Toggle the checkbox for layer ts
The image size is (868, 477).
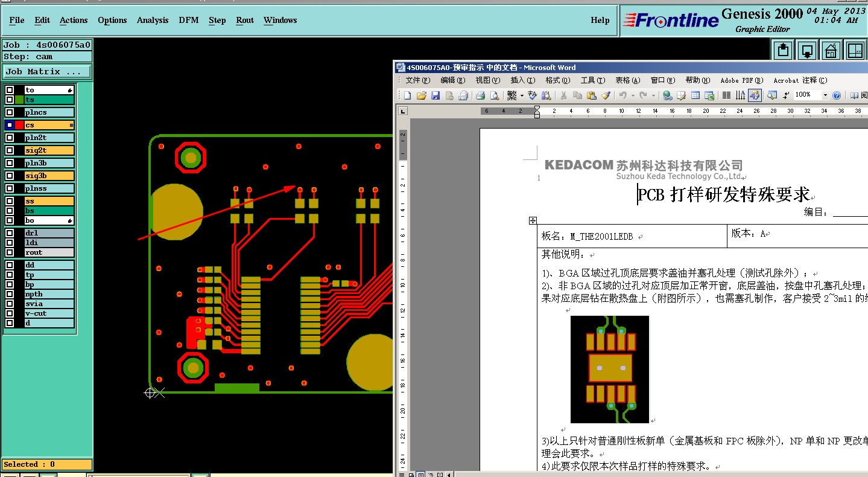[10, 100]
